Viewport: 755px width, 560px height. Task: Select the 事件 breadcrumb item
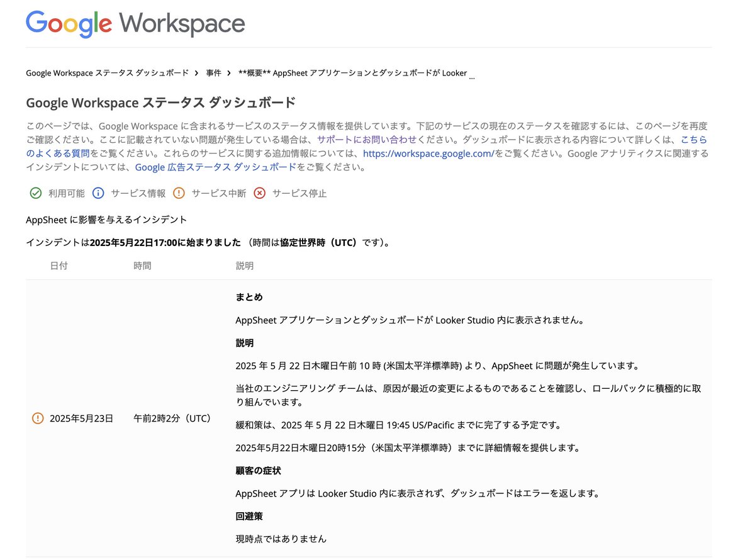pyautogui.click(x=213, y=72)
